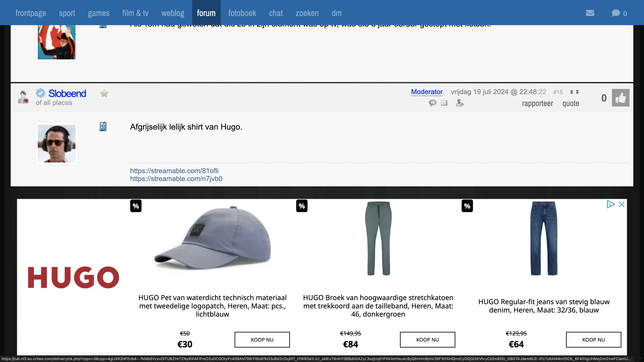This screenshot has height=362, width=644.
Task: Click the HUGO Regular-fit jeans product title
Action: 544,306
